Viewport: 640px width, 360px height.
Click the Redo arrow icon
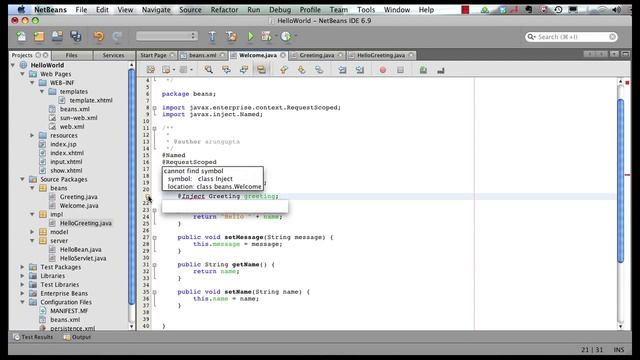point(117,37)
